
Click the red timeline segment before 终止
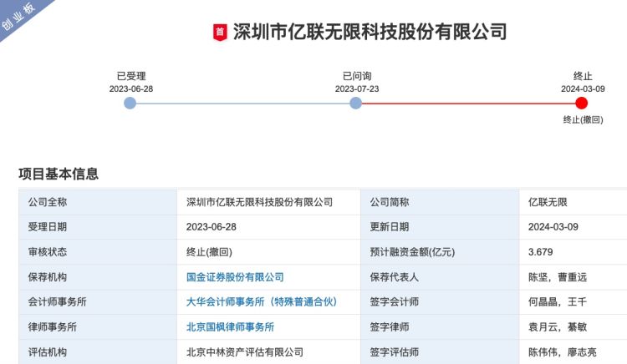click(468, 104)
